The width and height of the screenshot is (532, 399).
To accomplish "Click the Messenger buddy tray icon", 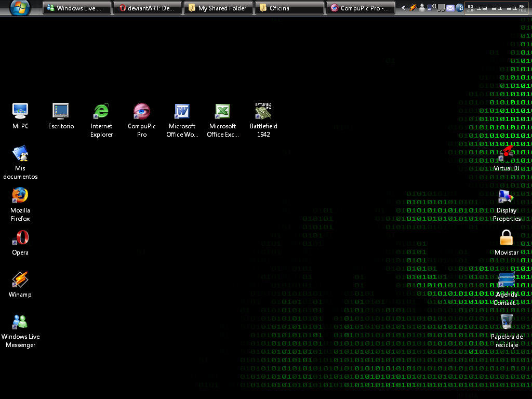I will pyautogui.click(x=422, y=7).
